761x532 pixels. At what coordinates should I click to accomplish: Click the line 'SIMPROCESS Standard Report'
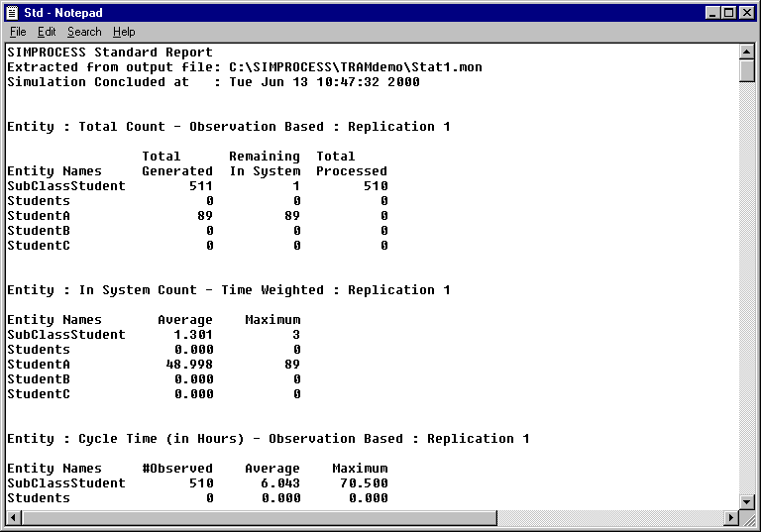pos(110,52)
